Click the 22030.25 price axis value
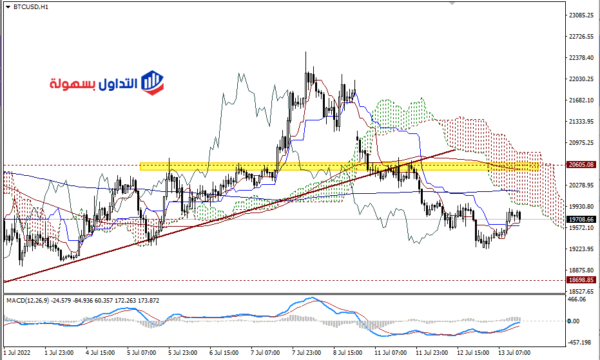 (x=581, y=79)
